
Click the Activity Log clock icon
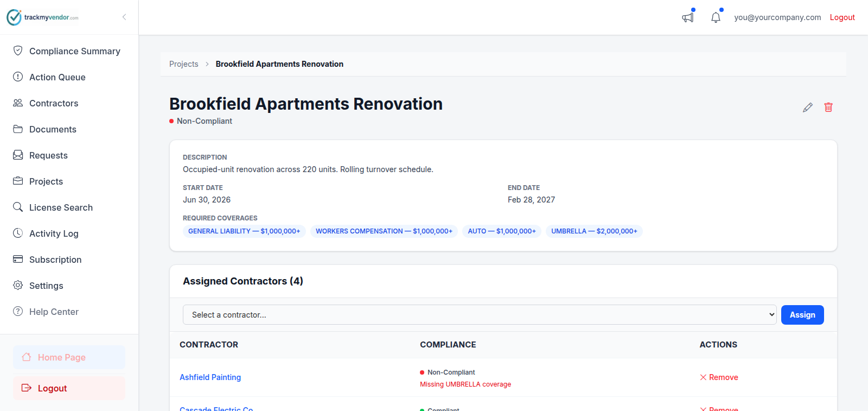click(x=18, y=233)
